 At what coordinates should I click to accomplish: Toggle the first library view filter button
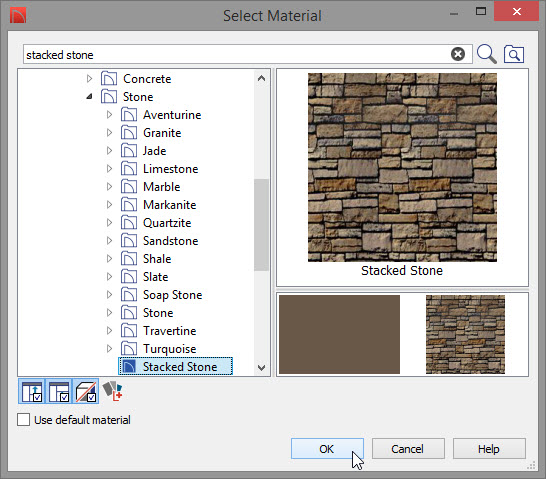point(32,391)
